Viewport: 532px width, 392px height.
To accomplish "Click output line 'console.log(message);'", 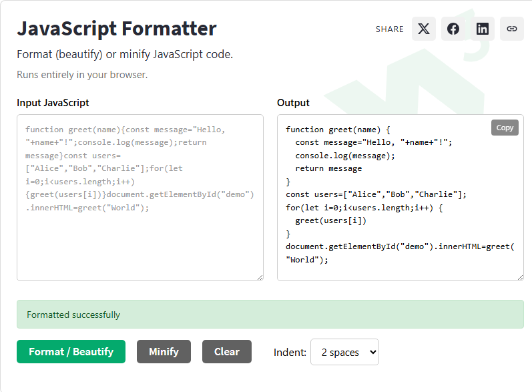I will 345,156.
